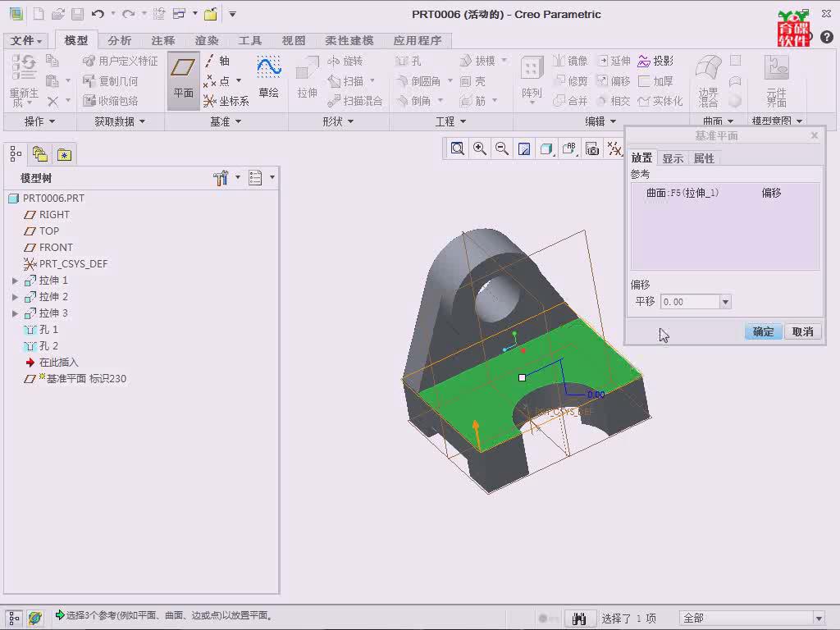Screen dimensions: 840x630
Task: Select the 坐标系 coordinate system tool
Action: click(226, 101)
